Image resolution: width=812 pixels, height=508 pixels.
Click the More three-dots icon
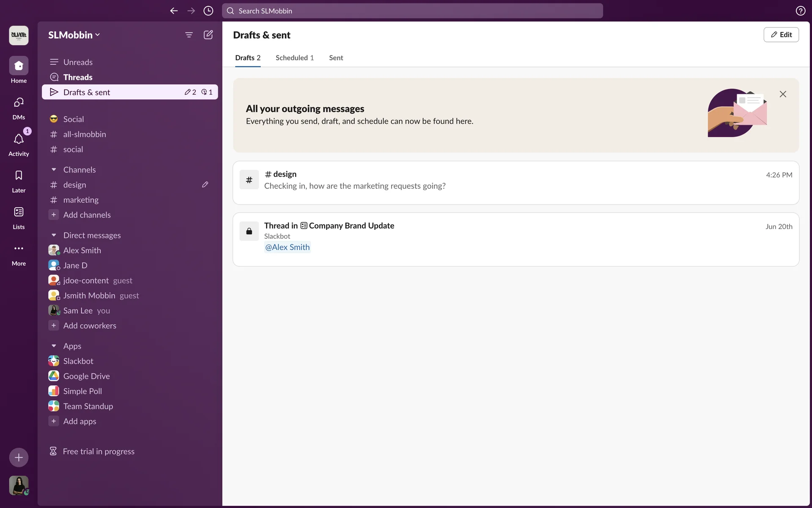point(19,248)
